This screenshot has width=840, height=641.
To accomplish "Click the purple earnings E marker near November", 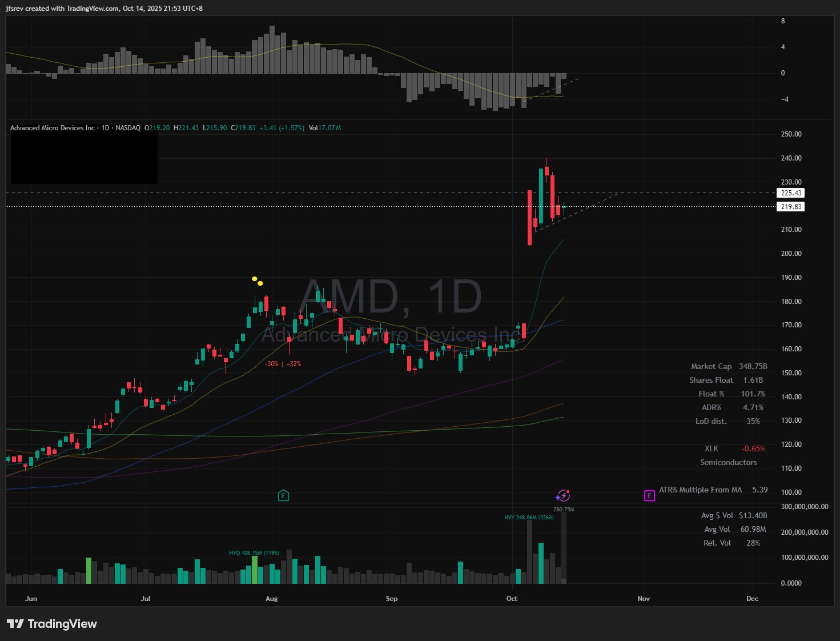I will pos(649,495).
